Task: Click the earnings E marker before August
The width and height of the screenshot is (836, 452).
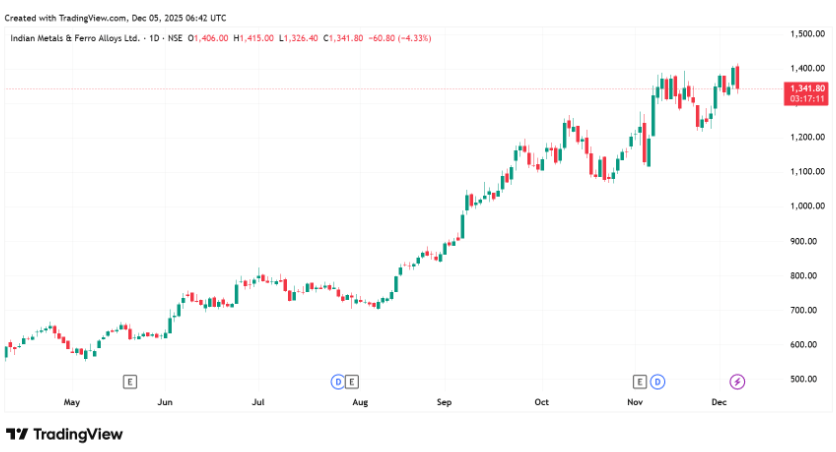Action: tap(352, 381)
